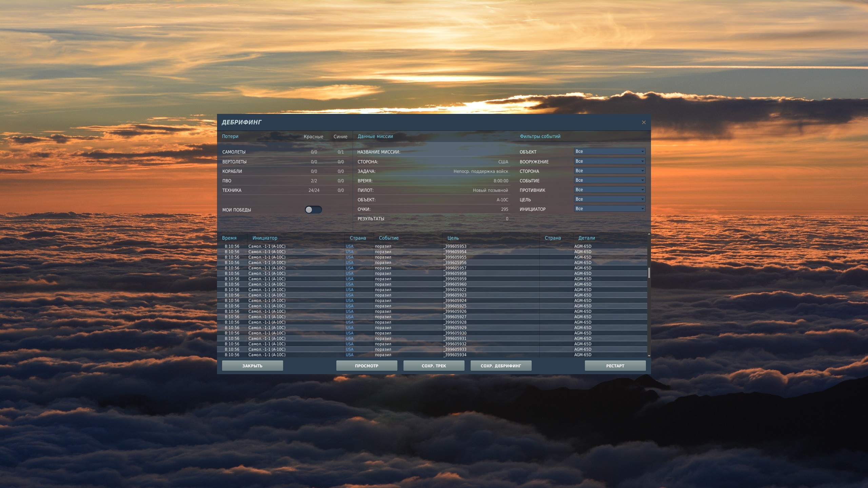
Task: Click the scroll-up arrow of events list
Action: 649,234
